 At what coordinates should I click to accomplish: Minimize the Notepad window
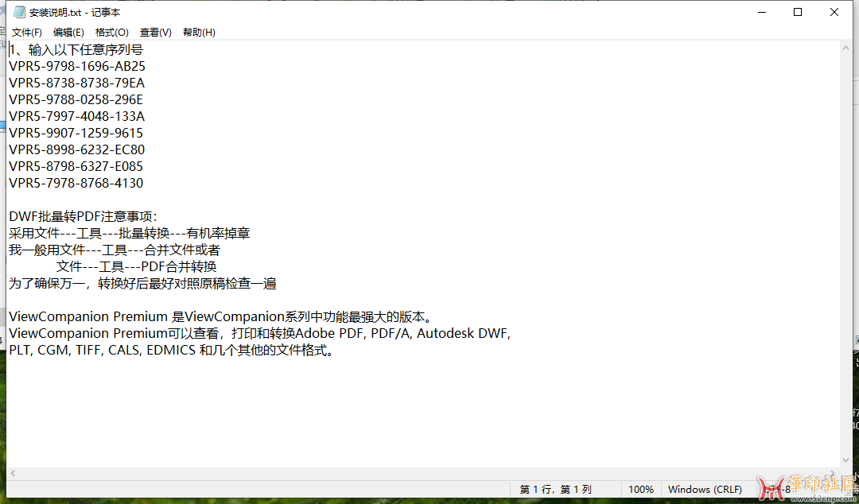(x=762, y=12)
